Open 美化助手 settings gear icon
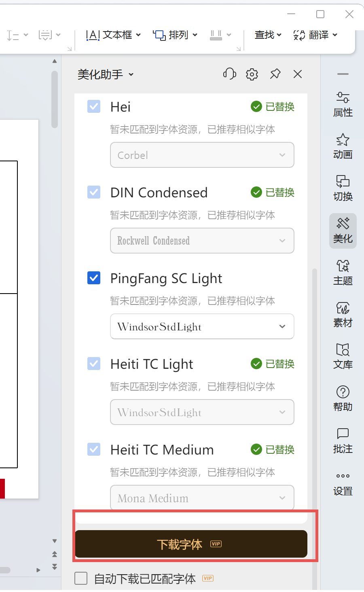This screenshot has width=364, height=592. pos(252,74)
